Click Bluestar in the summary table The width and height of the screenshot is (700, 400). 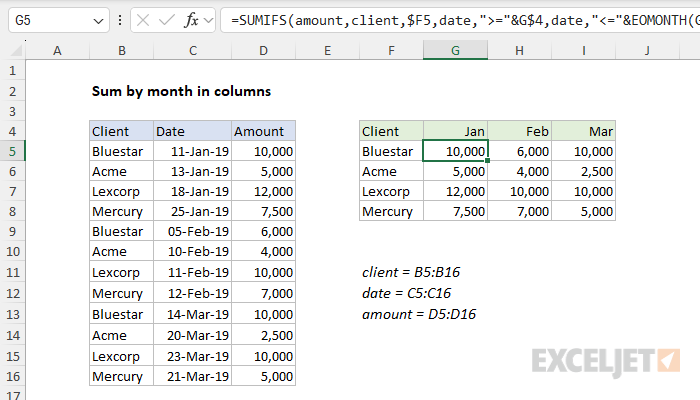pyautogui.click(x=391, y=151)
